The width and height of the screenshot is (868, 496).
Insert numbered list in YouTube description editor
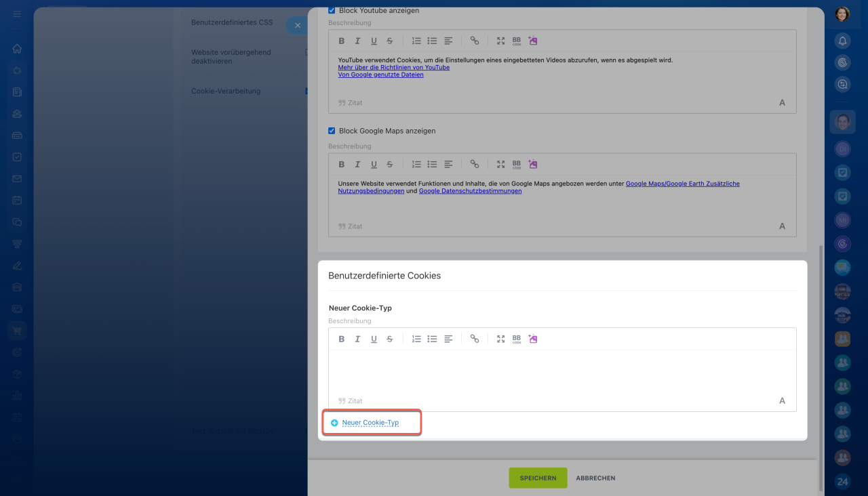[x=416, y=41]
